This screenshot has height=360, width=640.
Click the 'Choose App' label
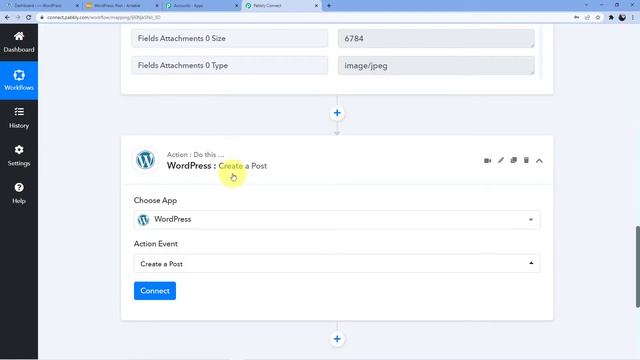[x=155, y=200]
